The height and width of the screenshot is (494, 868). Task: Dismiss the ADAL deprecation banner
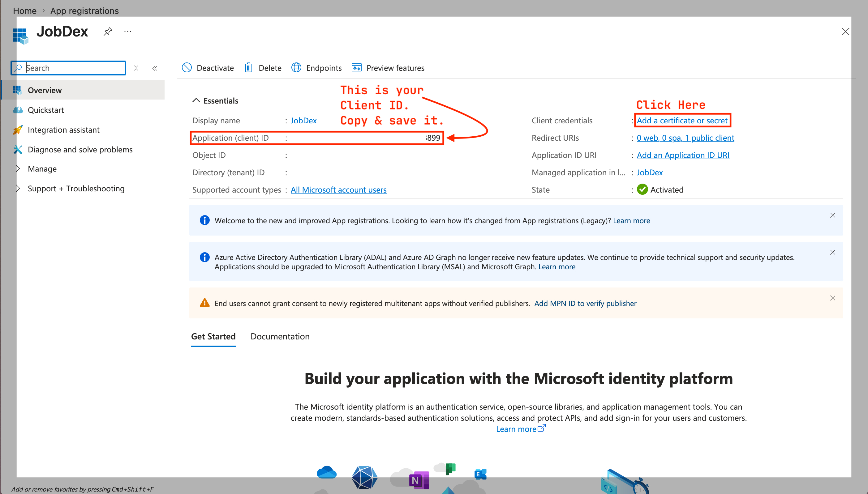click(x=832, y=252)
